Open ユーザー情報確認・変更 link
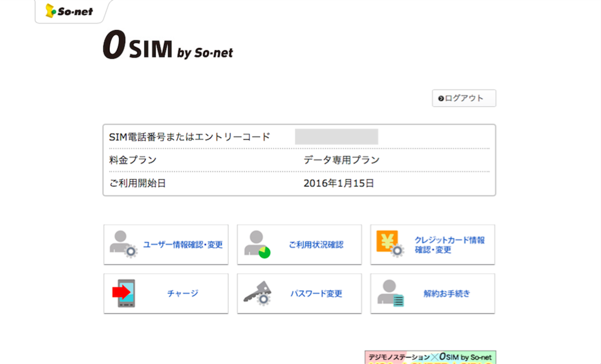The height and width of the screenshot is (364, 601). [183, 244]
